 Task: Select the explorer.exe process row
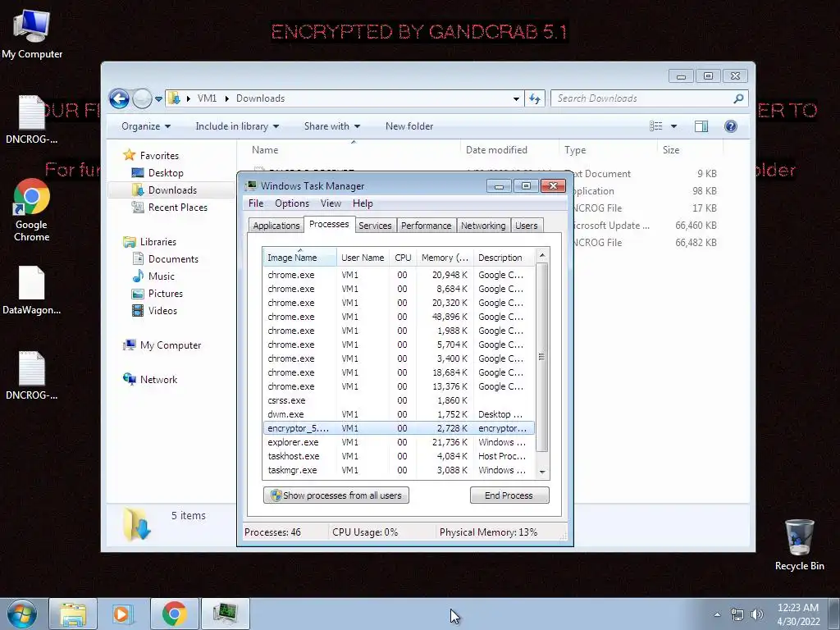click(x=399, y=442)
